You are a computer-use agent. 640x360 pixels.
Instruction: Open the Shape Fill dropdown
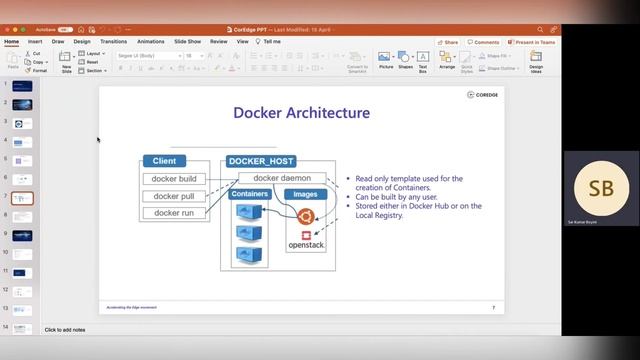point(495,56)
